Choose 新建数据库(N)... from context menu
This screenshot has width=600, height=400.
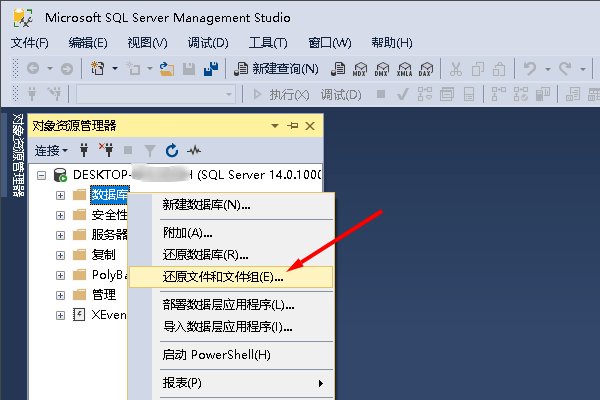pos(231,205)
